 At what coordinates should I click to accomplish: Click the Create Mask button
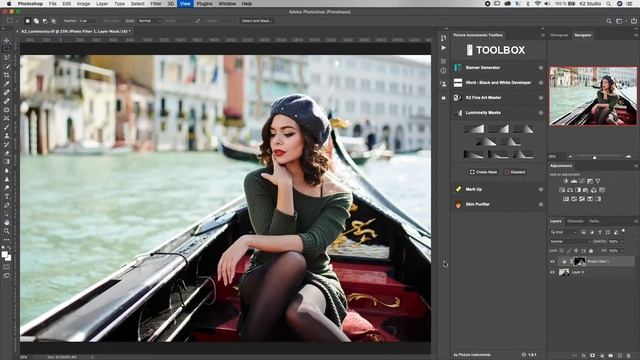click(484, 172)
